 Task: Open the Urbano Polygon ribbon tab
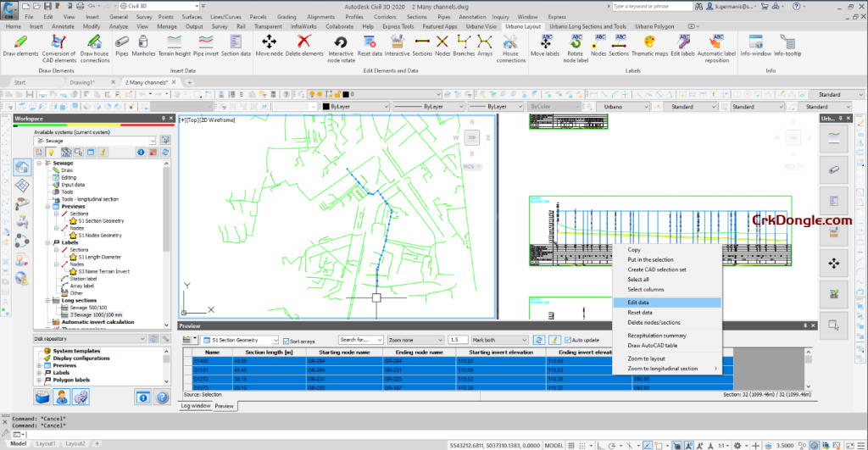tap(654, 26)
